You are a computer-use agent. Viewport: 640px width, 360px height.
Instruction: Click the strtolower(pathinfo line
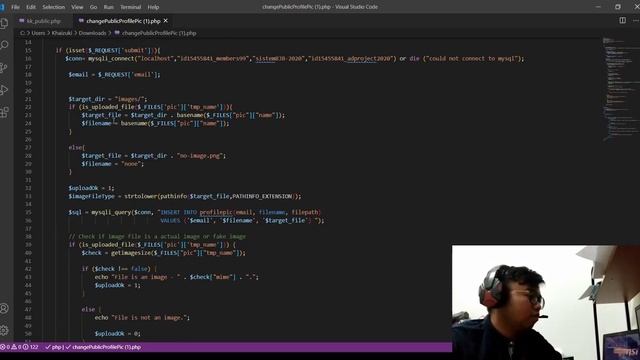184,196
